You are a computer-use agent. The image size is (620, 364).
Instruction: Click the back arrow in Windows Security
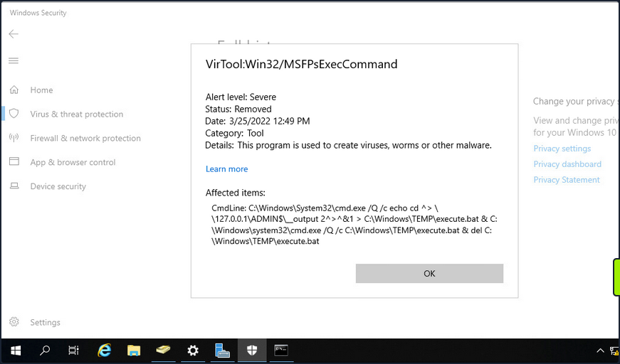(x=14, y=34)
